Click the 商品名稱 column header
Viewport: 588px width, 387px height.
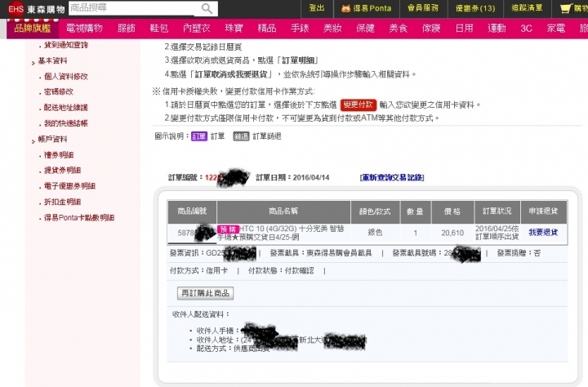[283, 211]
